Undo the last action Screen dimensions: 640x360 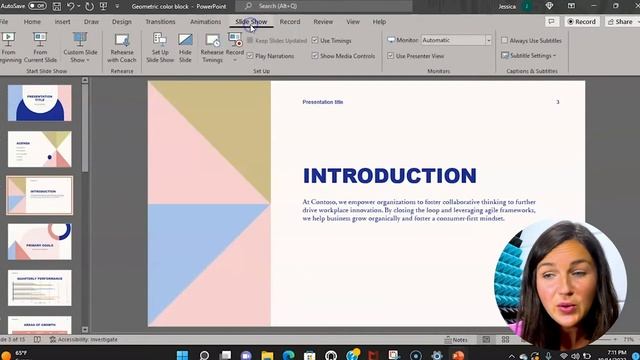click(70, 6)
